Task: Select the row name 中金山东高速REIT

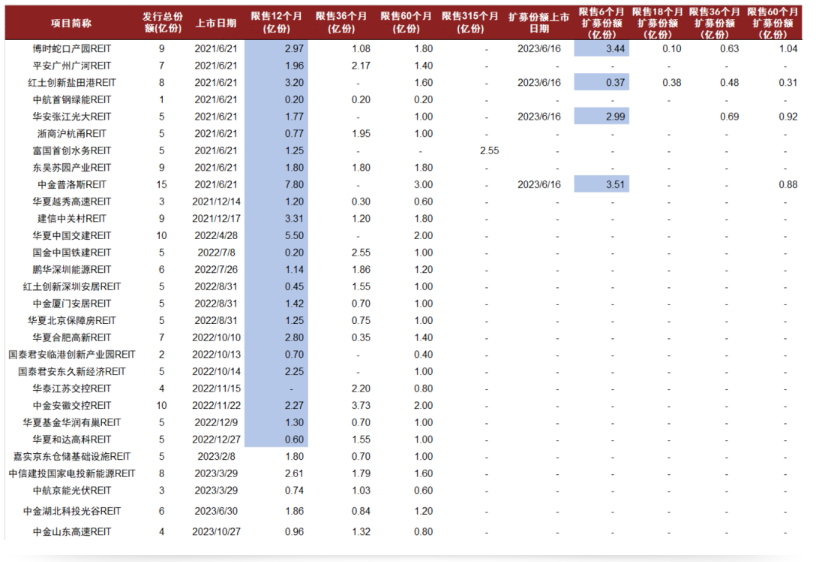Action: (72, 532)
